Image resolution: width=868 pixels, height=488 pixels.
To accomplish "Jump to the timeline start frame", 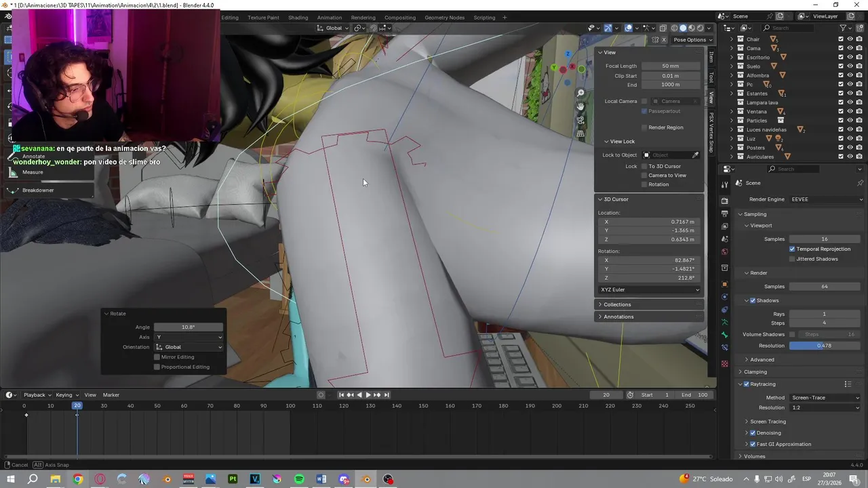I will (341, 395).
